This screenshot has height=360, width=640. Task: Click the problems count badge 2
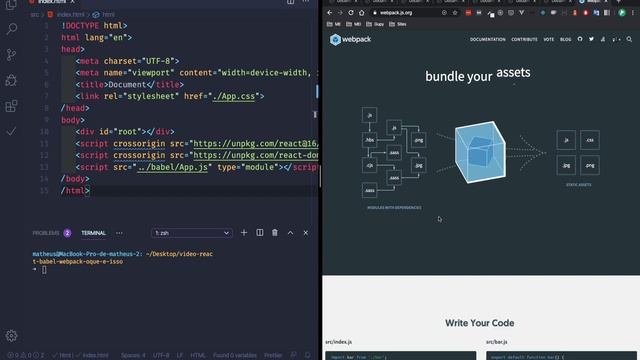[x=67, y=233]
